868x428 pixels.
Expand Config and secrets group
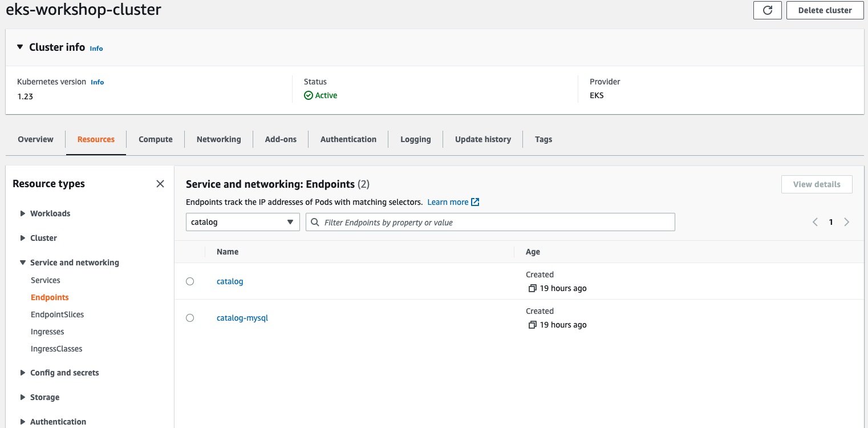(x=23, y=373)
